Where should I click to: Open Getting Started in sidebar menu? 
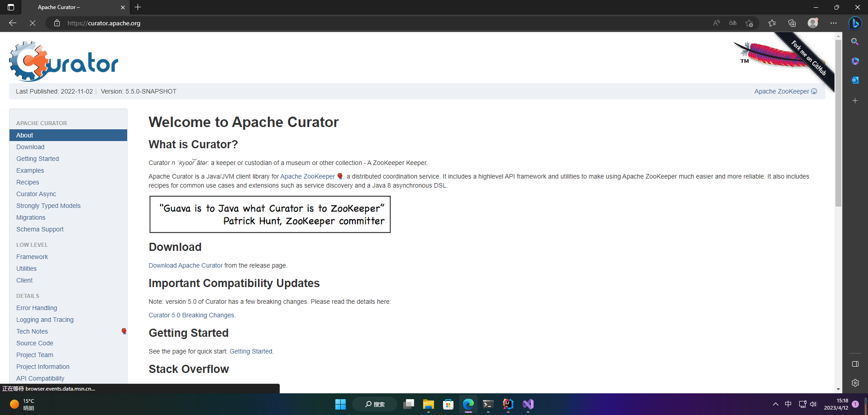pyautogui.click(x=38, y=159)
